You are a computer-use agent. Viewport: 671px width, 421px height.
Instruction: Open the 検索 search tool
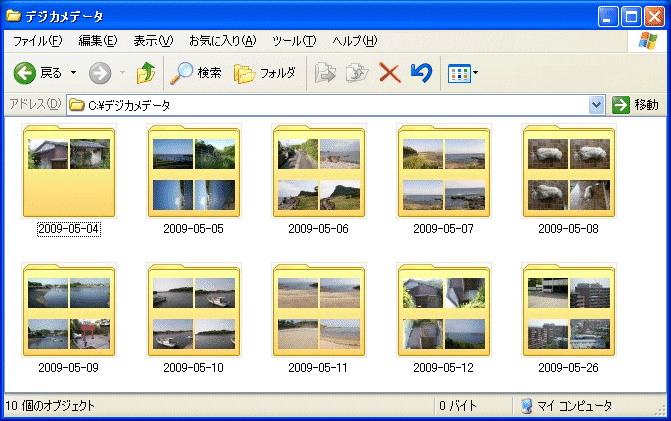point(196,73)
